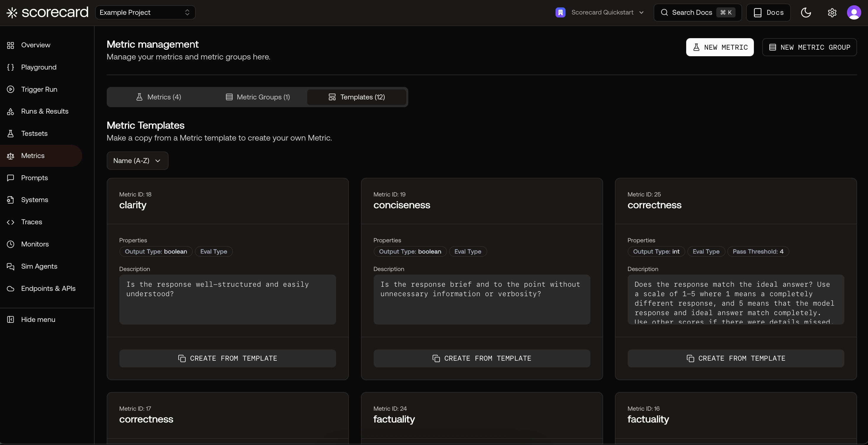Open the Example Project selector

(145, 12)
